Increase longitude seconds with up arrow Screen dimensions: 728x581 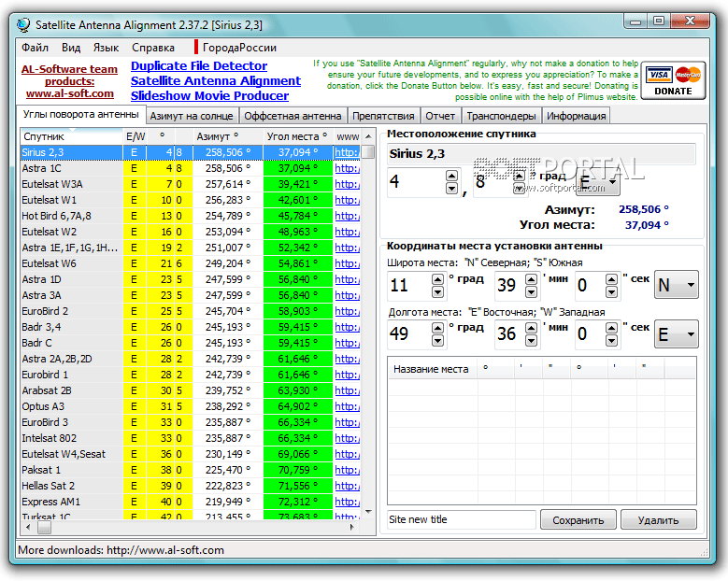[609, 327]
